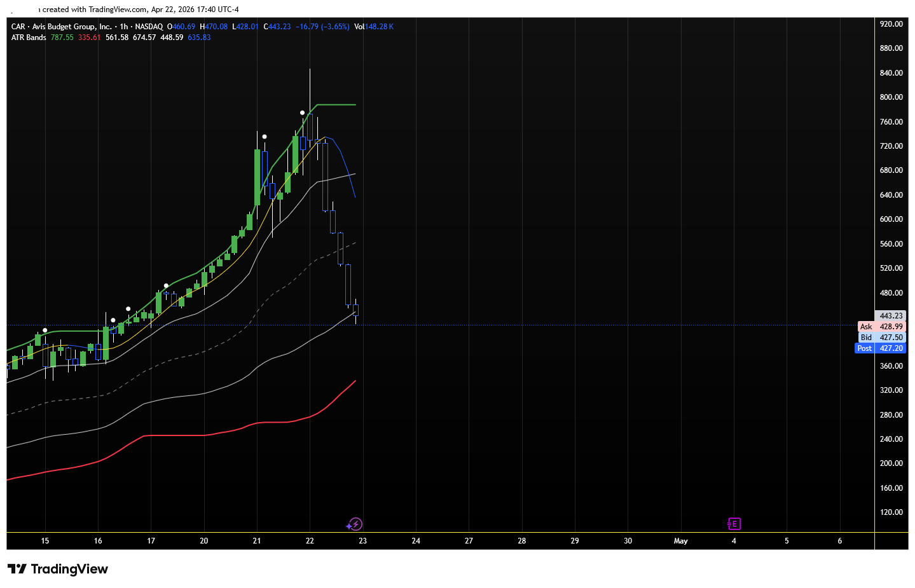The image size is (915, 588).
Task: Click the 640.00 price axis label
Action: 891,195
